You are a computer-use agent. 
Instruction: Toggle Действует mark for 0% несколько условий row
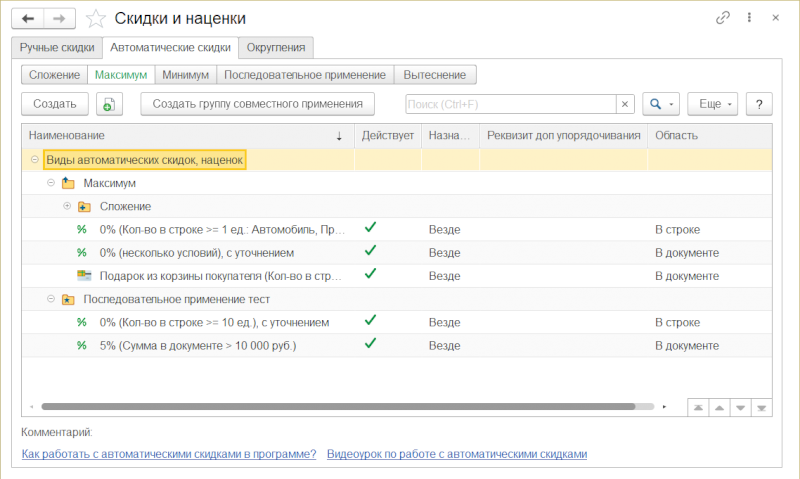click(x=370, y=250)
